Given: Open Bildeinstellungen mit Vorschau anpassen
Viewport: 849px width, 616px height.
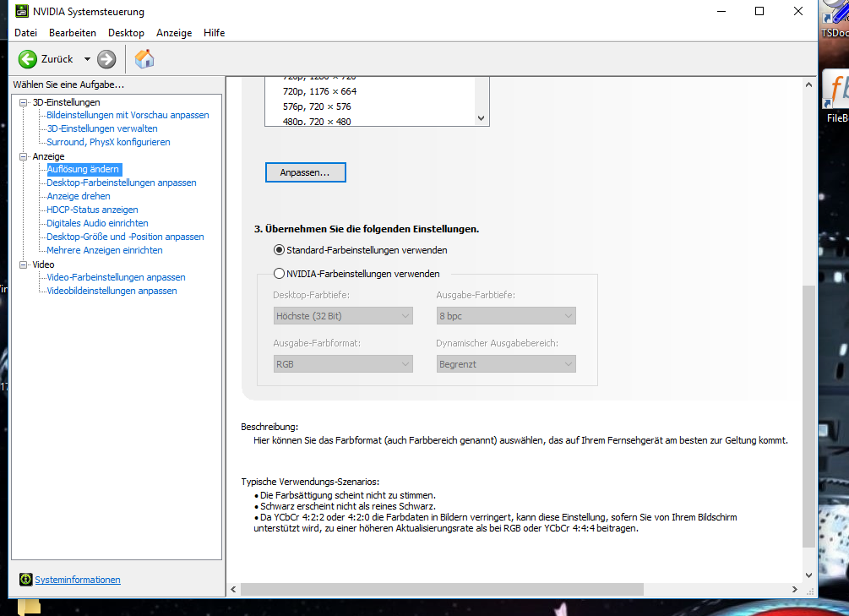Looking at the screenshot, I should [x=128, y=115].
